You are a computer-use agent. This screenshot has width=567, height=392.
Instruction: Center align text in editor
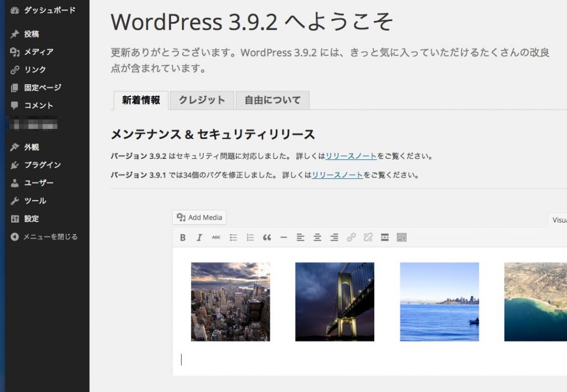(x=317, y=238)
